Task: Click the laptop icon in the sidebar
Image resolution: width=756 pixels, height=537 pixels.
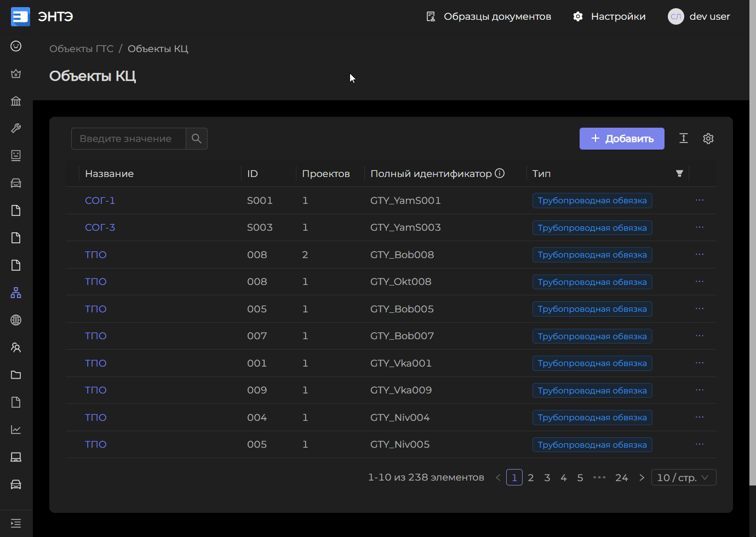Action: pyautogui.click(x=16, y=457)
